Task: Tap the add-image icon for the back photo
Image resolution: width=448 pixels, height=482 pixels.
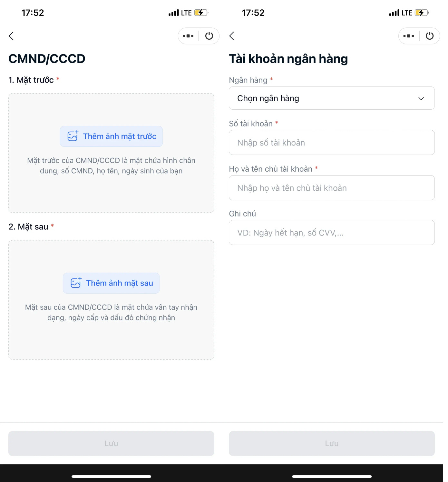Action: 76,283
